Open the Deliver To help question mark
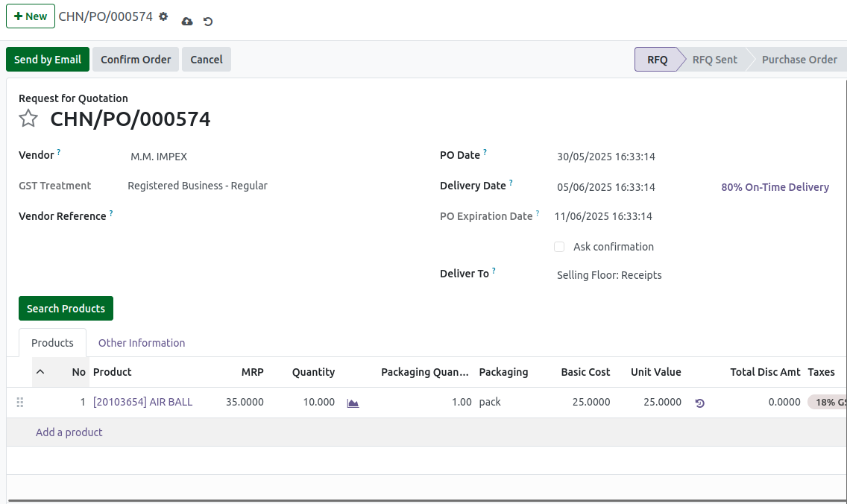This screenshot has height=504, width=847. (494, 271)
